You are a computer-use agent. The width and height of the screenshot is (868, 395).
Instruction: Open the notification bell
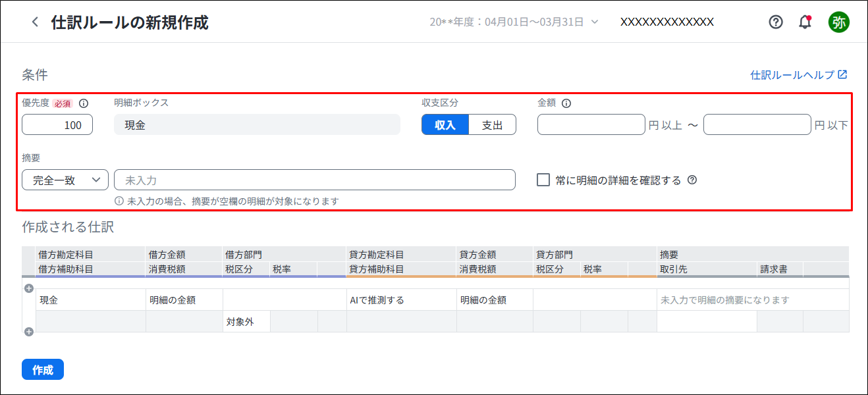pyautogui.click(x=805, y=22)
